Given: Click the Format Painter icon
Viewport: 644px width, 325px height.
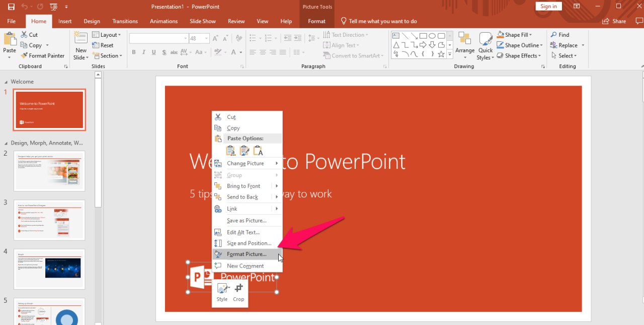Looking at the screenshot, I should coord(25,56).
